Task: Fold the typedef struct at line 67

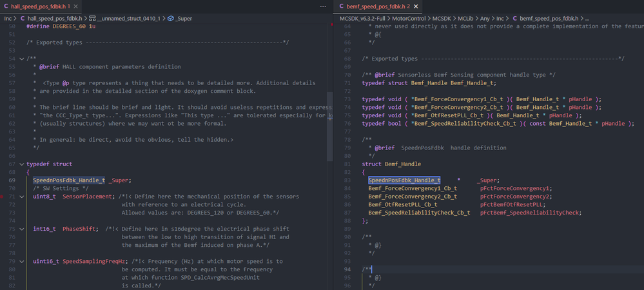Action: [x=21, y=164]
